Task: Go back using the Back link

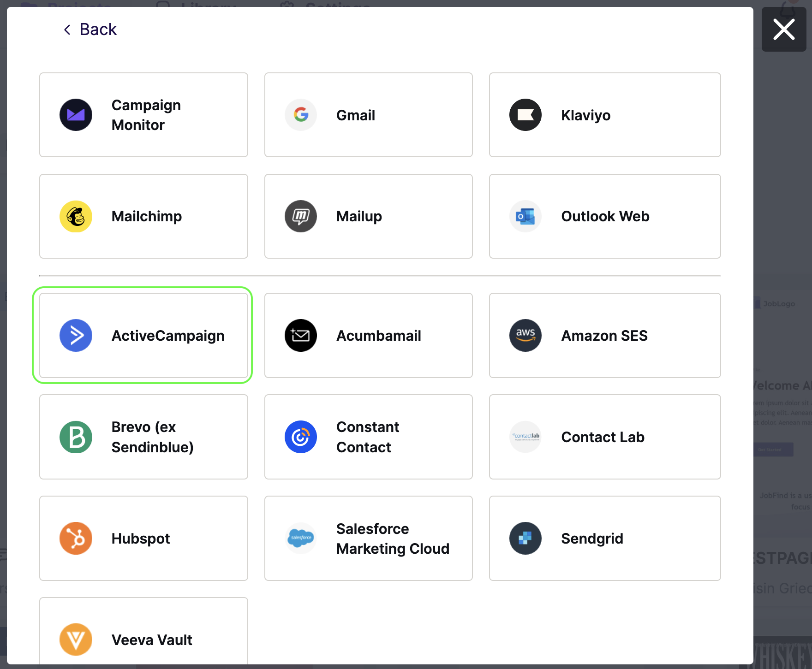Action: (x=90, y=30)
